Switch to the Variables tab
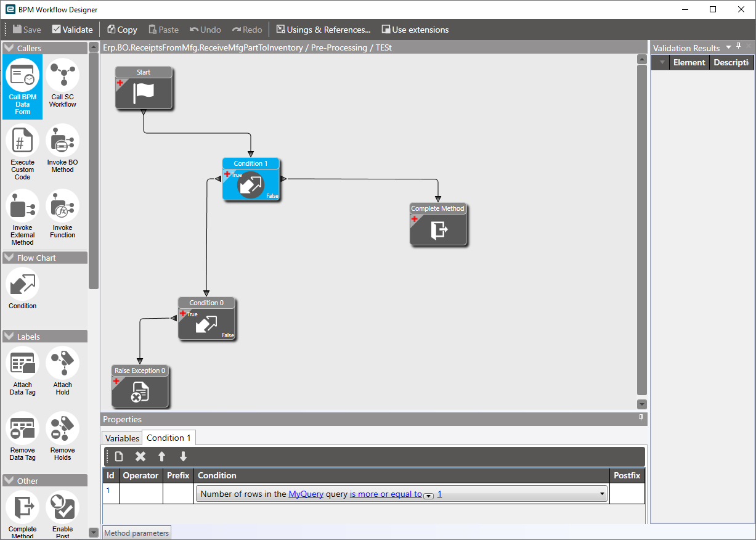The height and width of the screenshot is (540, 756). (x=121, y=438)
